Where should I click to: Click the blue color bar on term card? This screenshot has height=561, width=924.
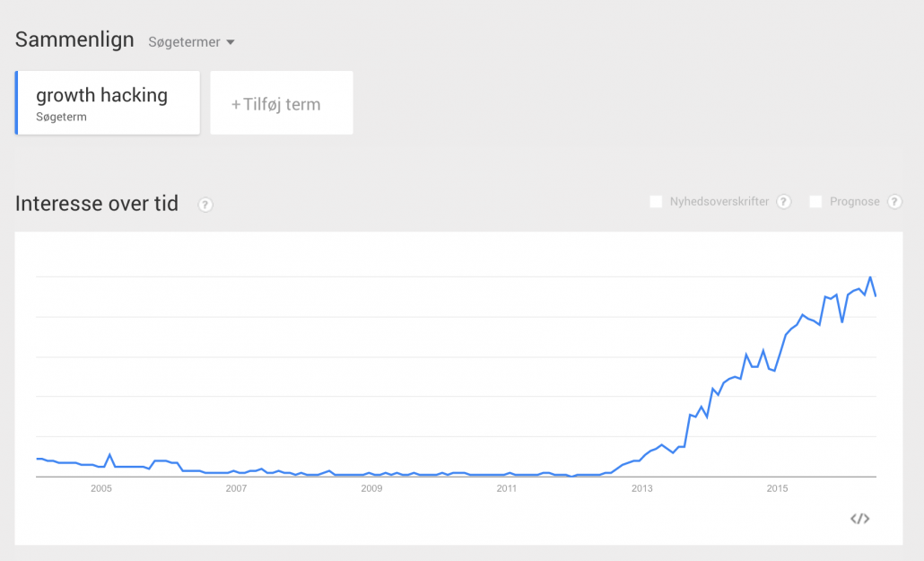tap(16, 102)
